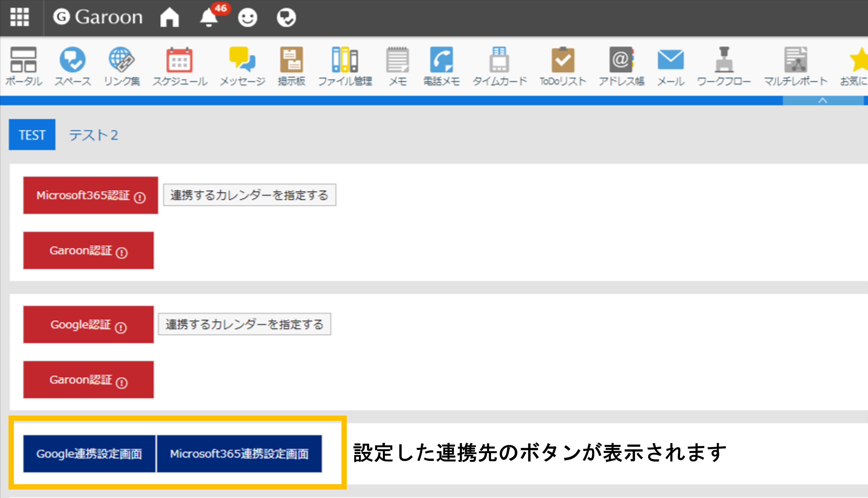Select the TEST portal tab
The image size is (868, 498).
click(32, 134)
